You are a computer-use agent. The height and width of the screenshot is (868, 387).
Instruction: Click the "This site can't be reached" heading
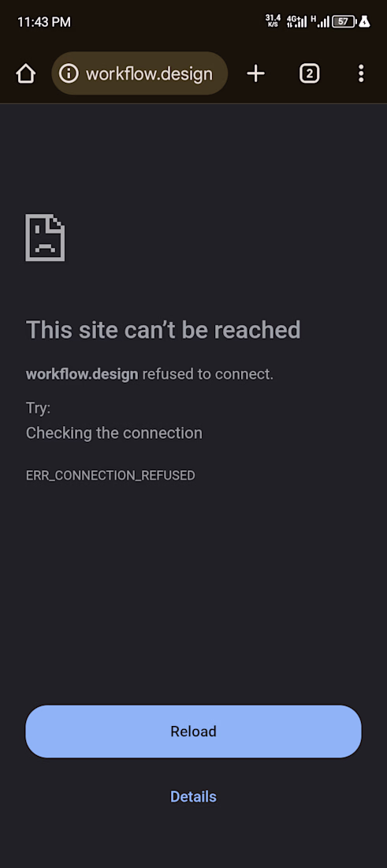163,330
